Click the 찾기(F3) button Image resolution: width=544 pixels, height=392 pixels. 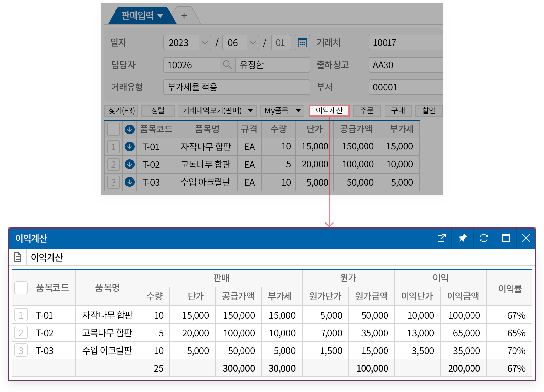[121, 111]
